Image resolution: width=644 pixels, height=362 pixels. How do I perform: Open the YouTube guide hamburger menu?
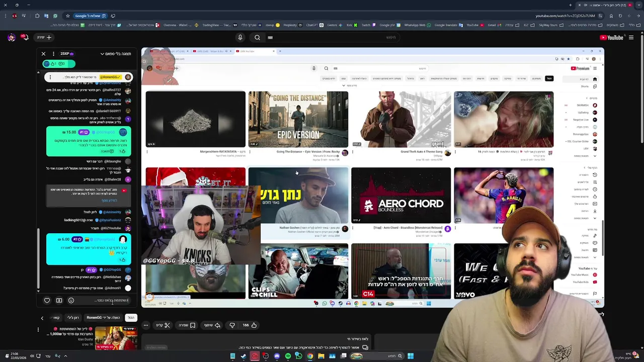(x=631, y=37)
